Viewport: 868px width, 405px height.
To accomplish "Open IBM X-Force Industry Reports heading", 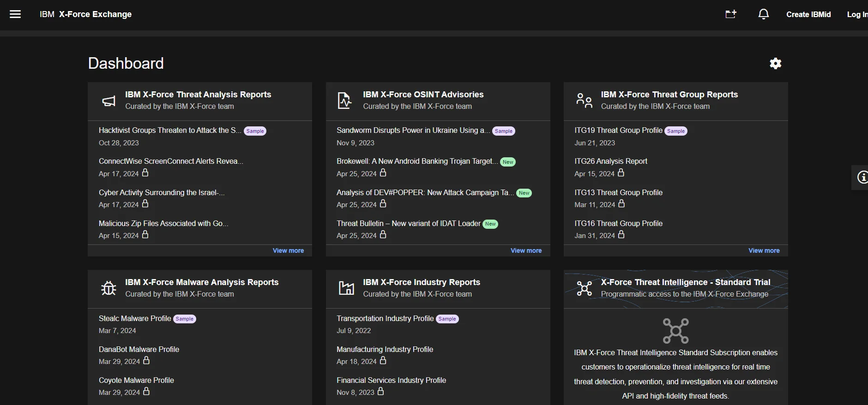I will [422, 282].
